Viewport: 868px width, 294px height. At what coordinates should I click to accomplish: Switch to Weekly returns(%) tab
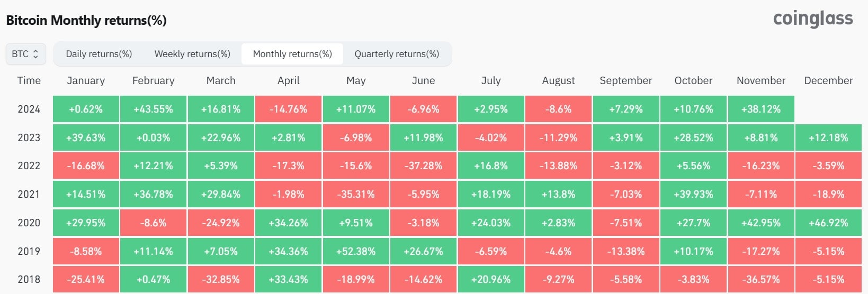tap(192, 54)
